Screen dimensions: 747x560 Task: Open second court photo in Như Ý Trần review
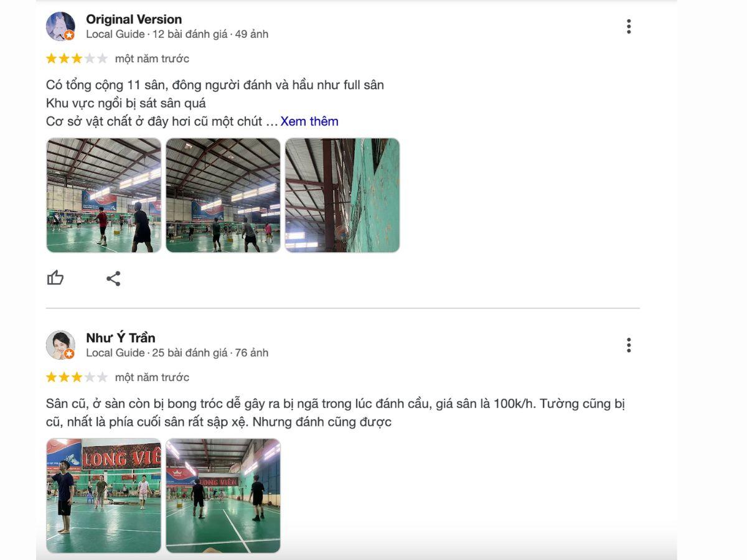(223, 495)
